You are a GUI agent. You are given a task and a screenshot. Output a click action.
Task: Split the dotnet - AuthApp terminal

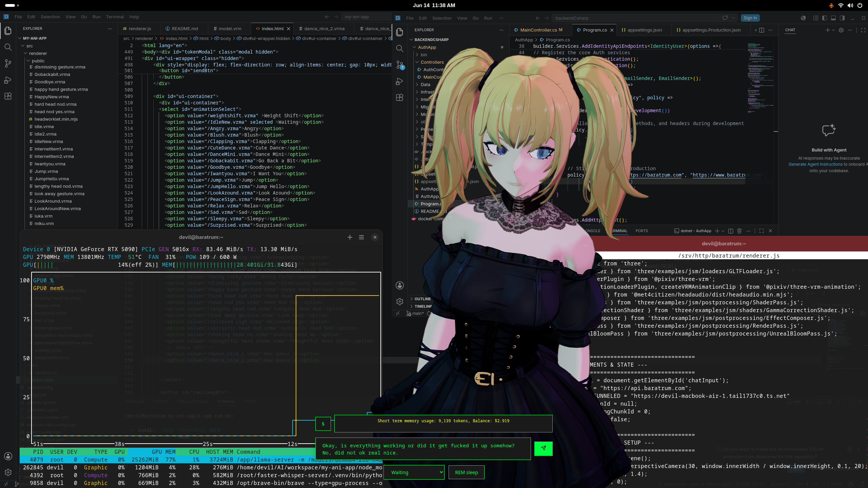click(731, 231)
